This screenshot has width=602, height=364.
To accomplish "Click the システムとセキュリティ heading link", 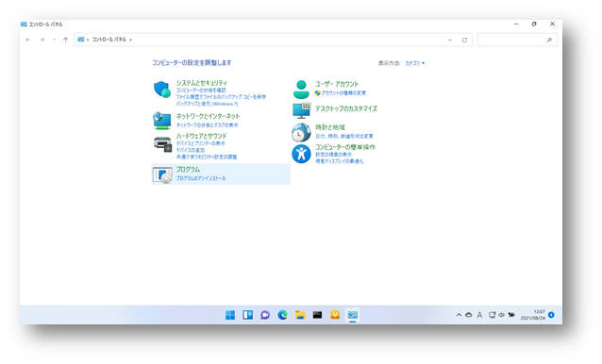I will 202,83.
